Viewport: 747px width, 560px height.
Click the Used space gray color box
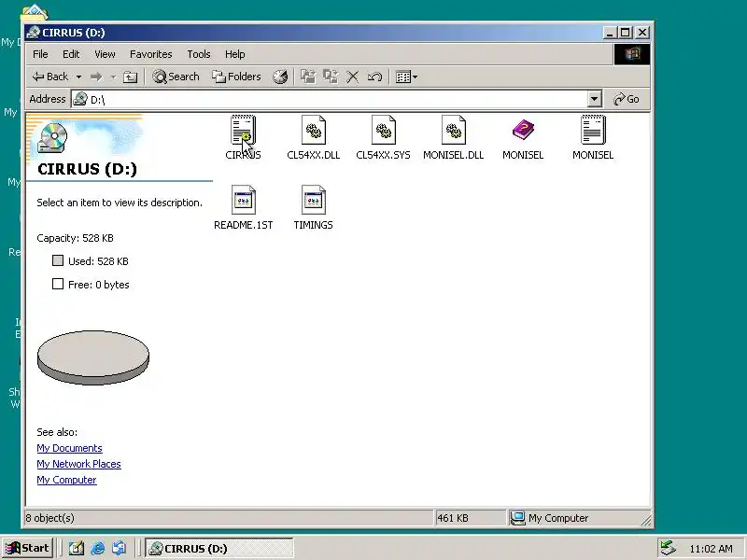[58, 260]
